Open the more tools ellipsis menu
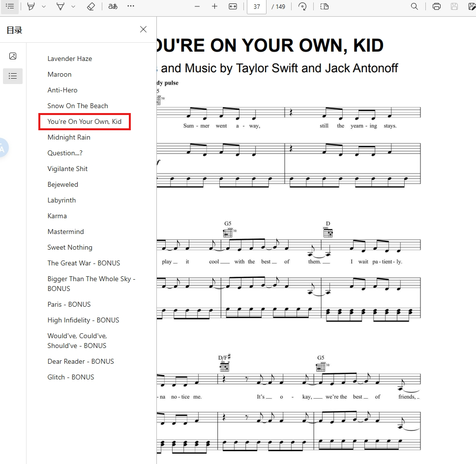The width and height of the screenshot is (476, 464). point(131,6)
